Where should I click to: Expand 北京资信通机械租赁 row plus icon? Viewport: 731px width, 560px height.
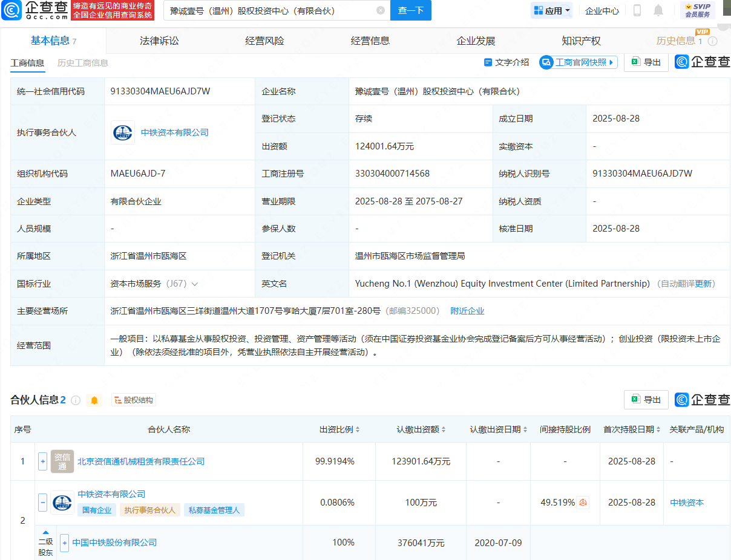(42, 461)
